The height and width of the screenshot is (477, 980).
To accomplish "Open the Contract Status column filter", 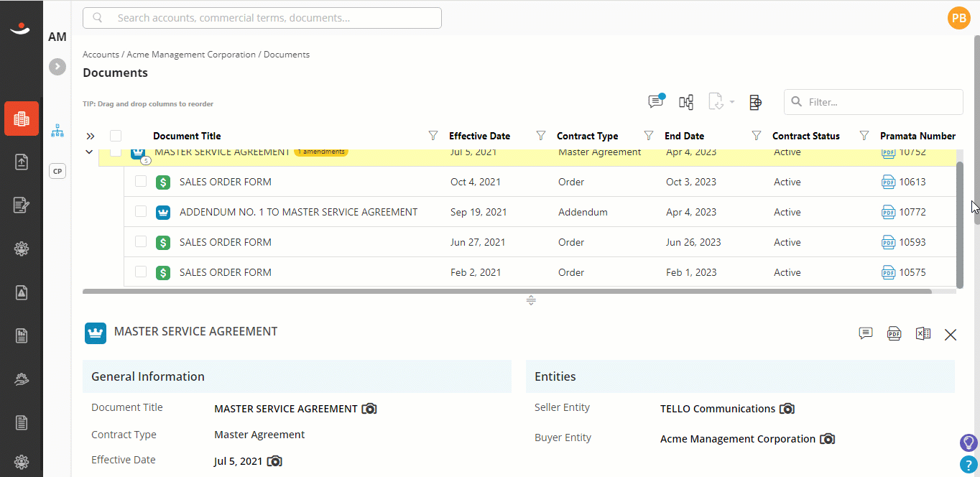I will click(864, 136).
